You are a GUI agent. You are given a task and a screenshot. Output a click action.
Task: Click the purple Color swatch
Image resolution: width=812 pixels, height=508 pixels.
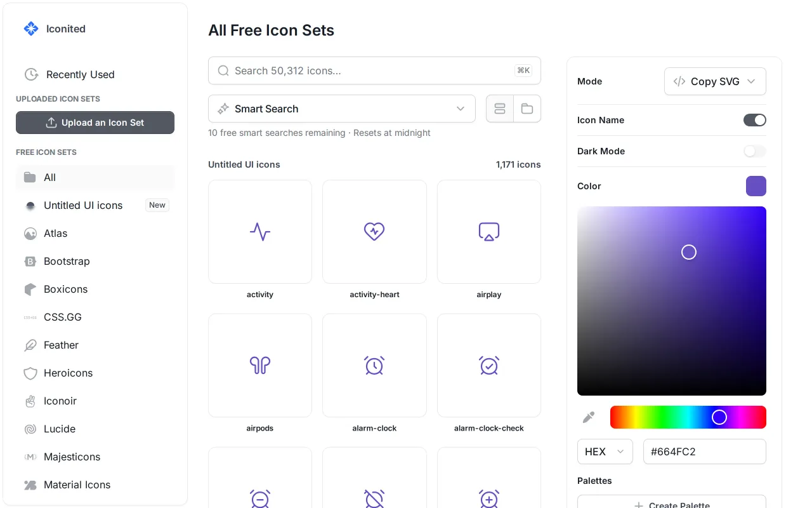point(756,186)
